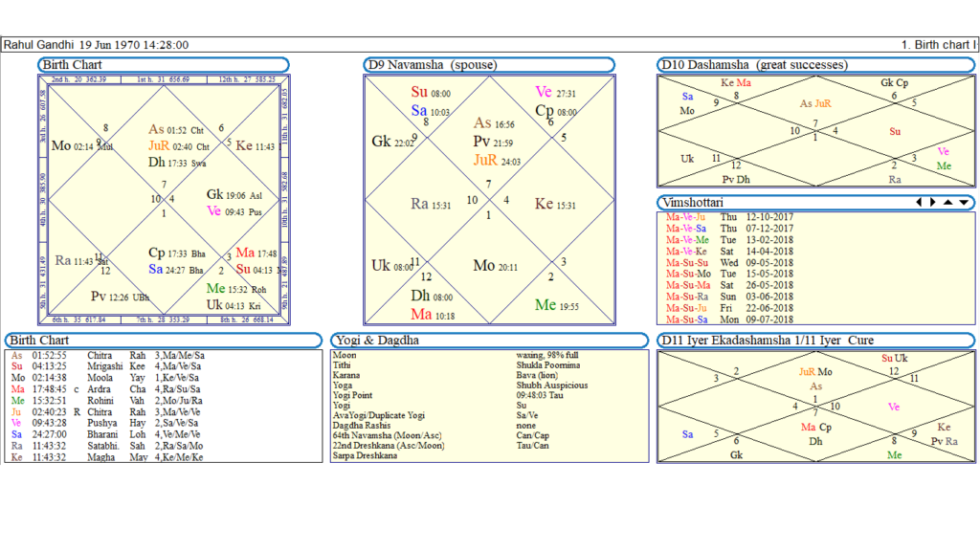Viewport: 980px width, 551px height.
Task: Click 'Ke Ma' in the D10 Dashamsha chart
Action: (x=736, y=82)
